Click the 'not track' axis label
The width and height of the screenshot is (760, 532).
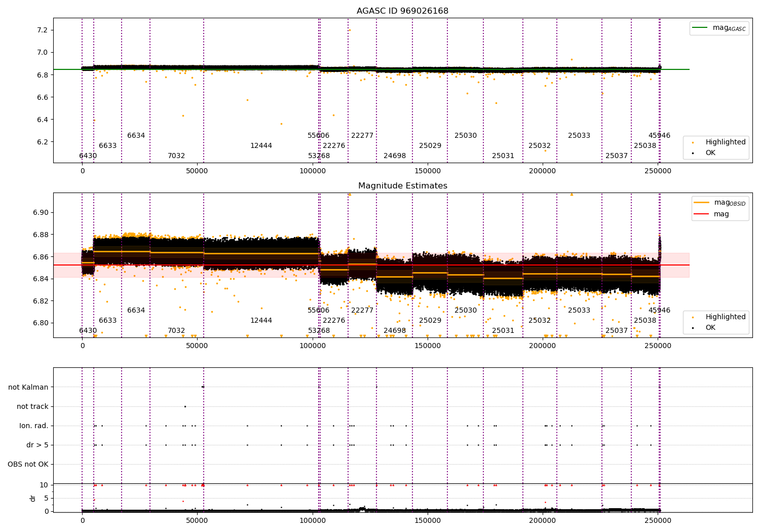pyautogui.click(x=32, y=406)
